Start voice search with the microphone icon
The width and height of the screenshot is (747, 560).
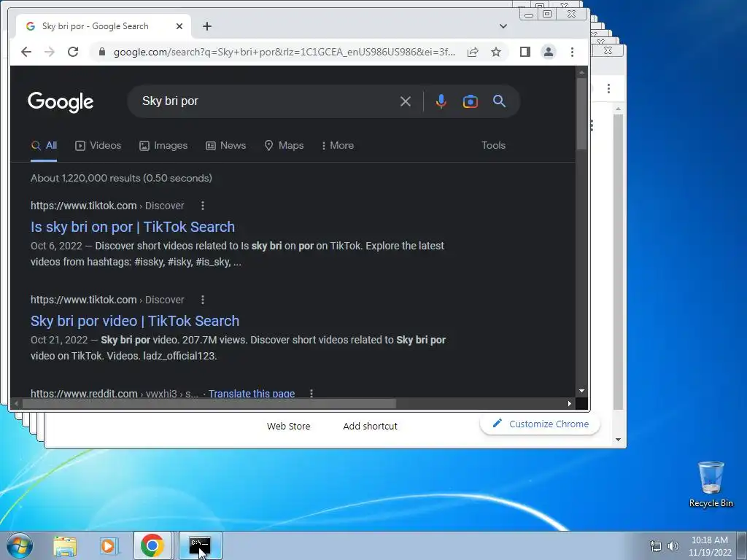coord(441,101)
